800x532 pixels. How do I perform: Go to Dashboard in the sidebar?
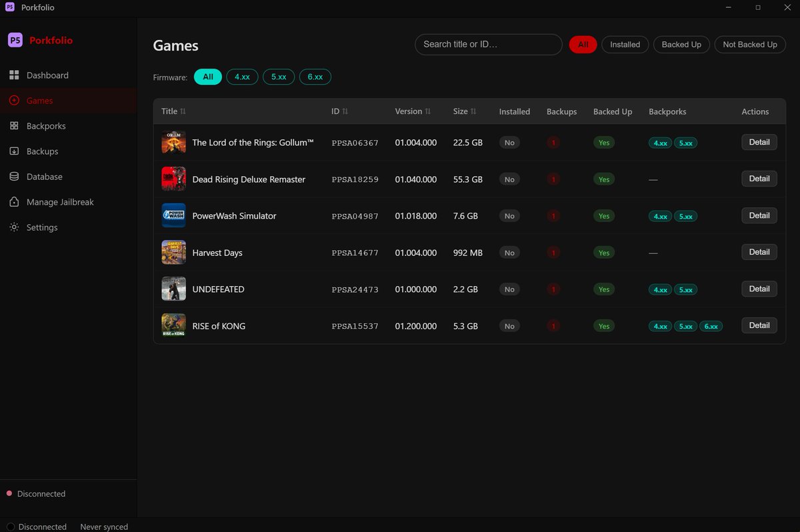(x=68, y=75)
